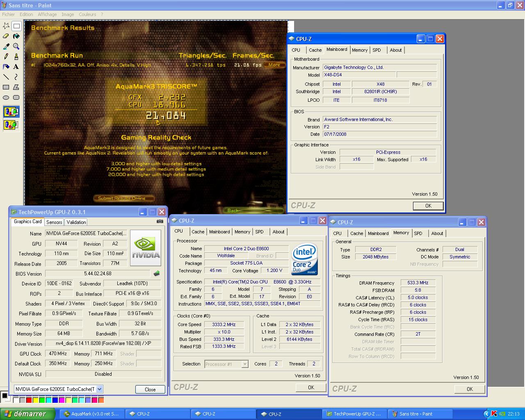Screen dimensions: 525x420
Task: Open the Image menu in Paint
Action: (68, 14)
